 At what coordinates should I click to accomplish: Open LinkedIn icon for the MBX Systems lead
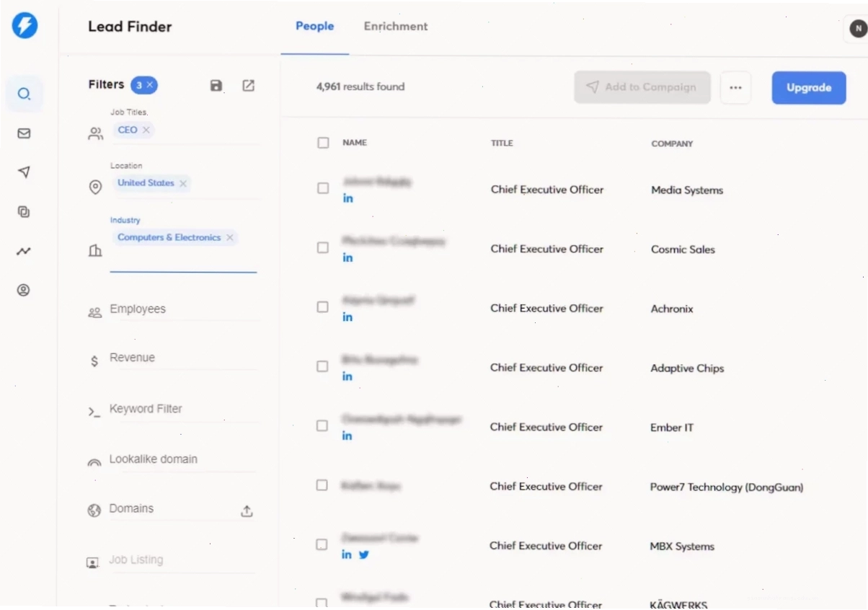[x=347, y=554]
